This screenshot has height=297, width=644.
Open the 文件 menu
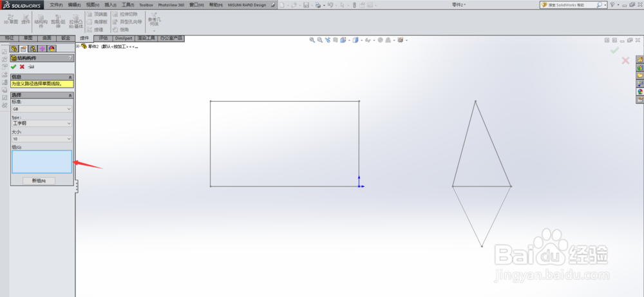tap(56, 5)
